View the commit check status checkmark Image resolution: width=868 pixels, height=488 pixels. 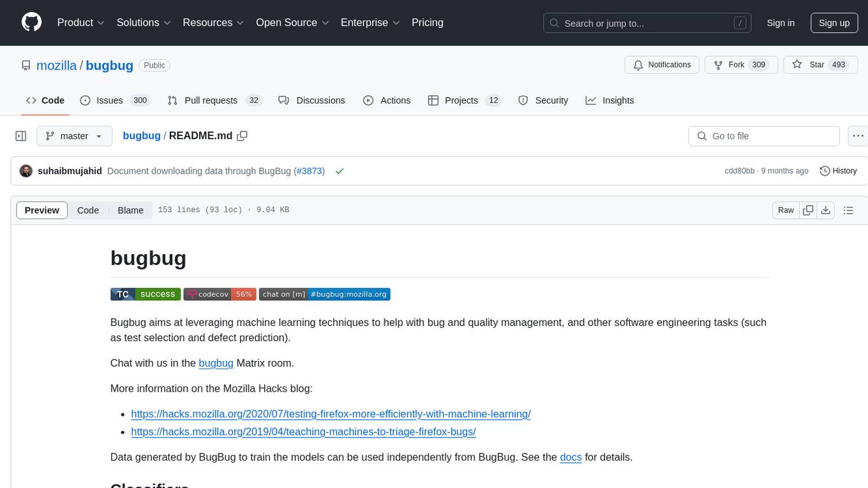pyautogui.click(x=340, y=171)
